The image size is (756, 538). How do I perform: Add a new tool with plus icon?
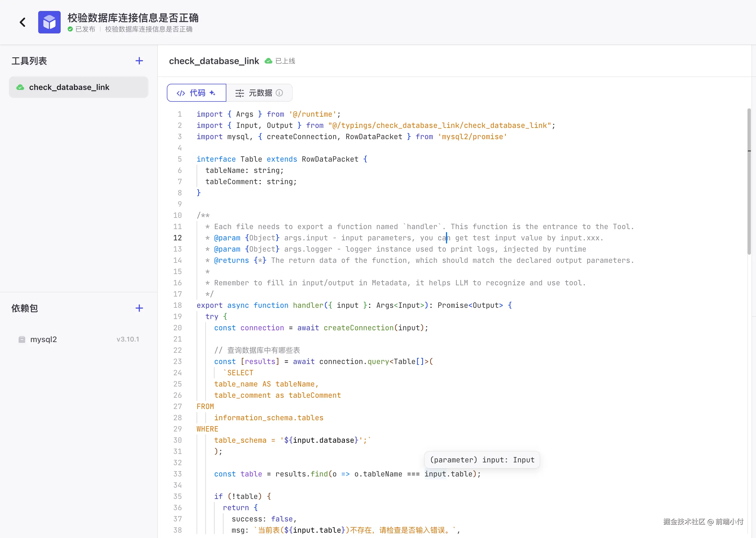click(139, 61)
